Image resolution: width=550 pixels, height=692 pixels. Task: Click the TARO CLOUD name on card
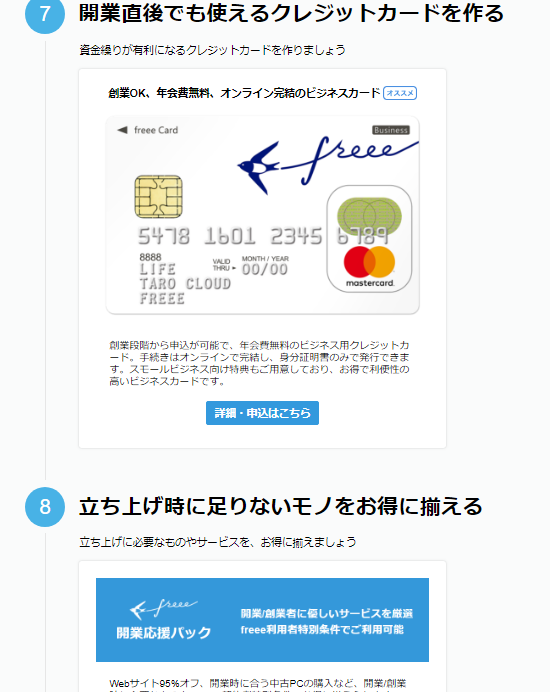[x=185, y=284]
